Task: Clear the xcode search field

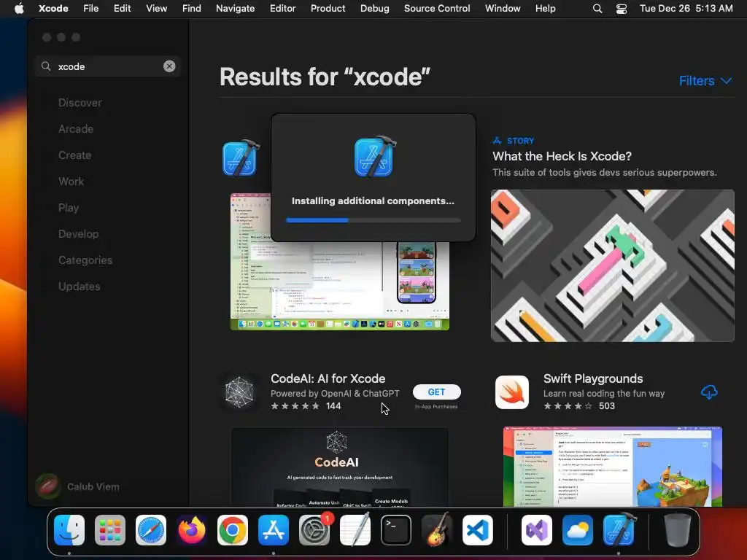Action: (169, 66)
